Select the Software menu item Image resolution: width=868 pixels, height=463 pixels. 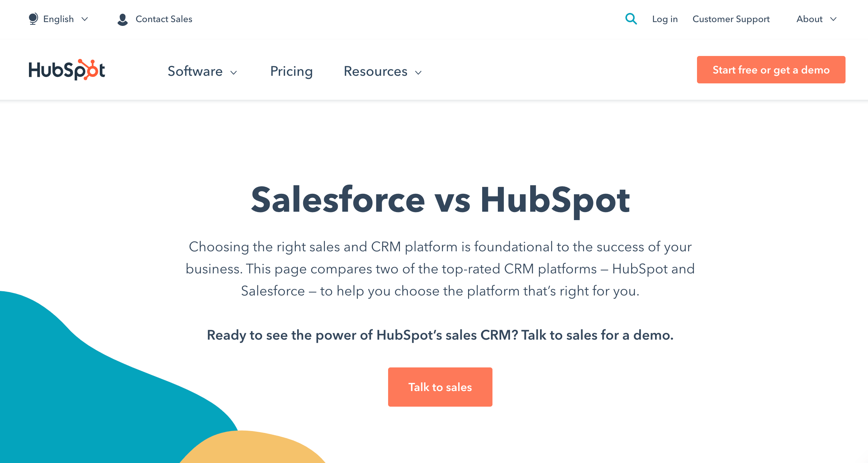[x=195, y=71]
